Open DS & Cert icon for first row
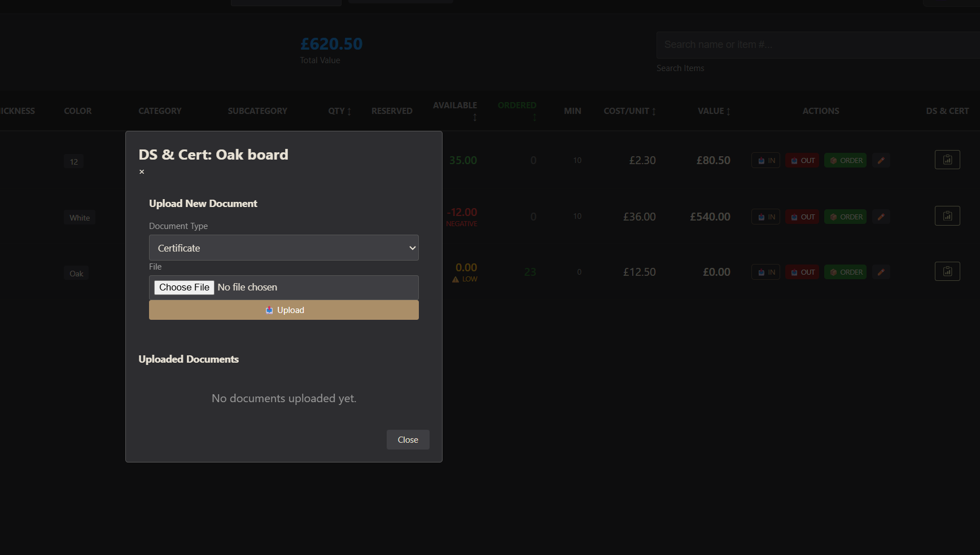The image size is (980, 555). [947, 160]
